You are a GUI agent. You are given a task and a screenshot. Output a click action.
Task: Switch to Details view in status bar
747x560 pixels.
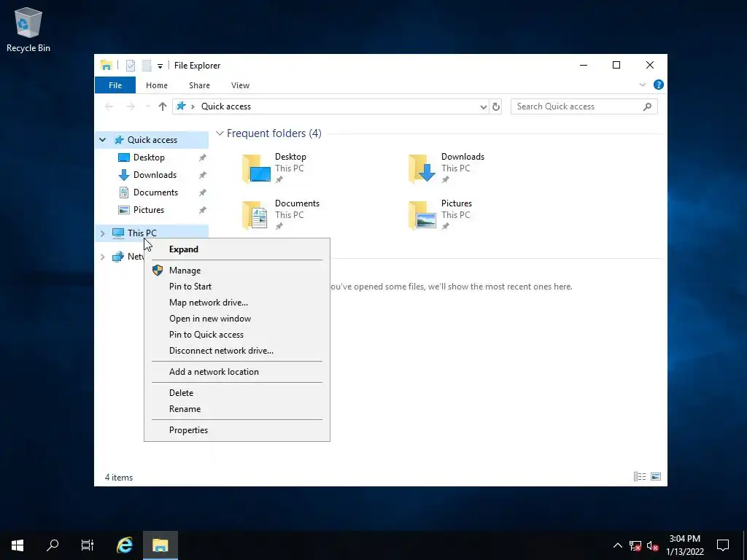pos(639,477)
